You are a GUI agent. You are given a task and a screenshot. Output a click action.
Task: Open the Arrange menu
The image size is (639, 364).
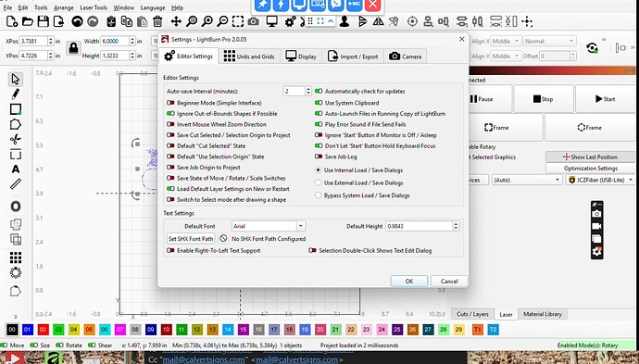tap(64, 7)
